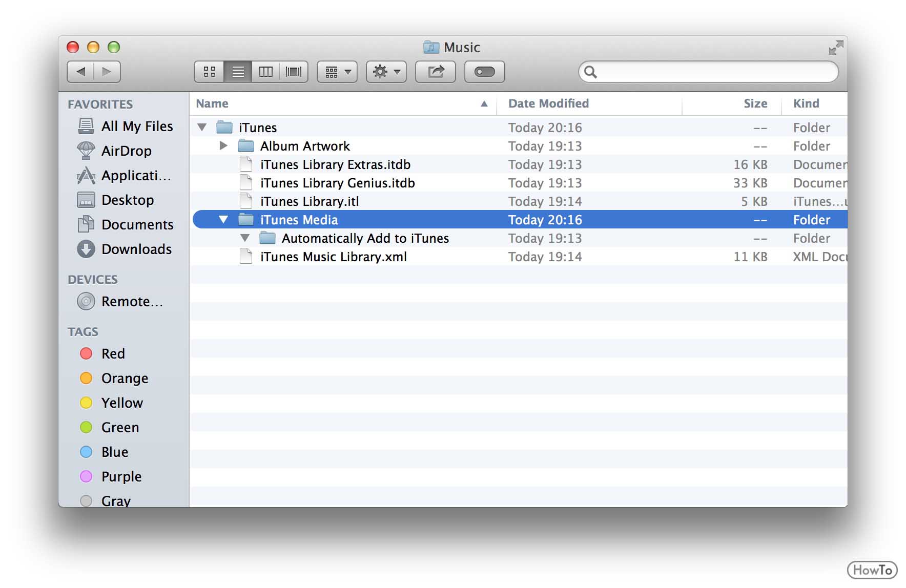Close the Music window with red button

pos(73,47)
